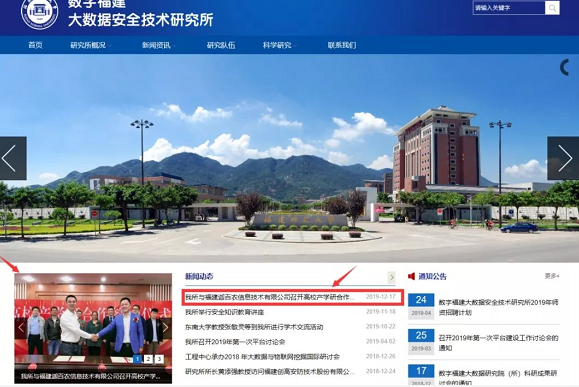Open the 联系我们 navigation item
The width and height of the screenshot is (579, 387).
pyautogui.click(x=342, y=45)
